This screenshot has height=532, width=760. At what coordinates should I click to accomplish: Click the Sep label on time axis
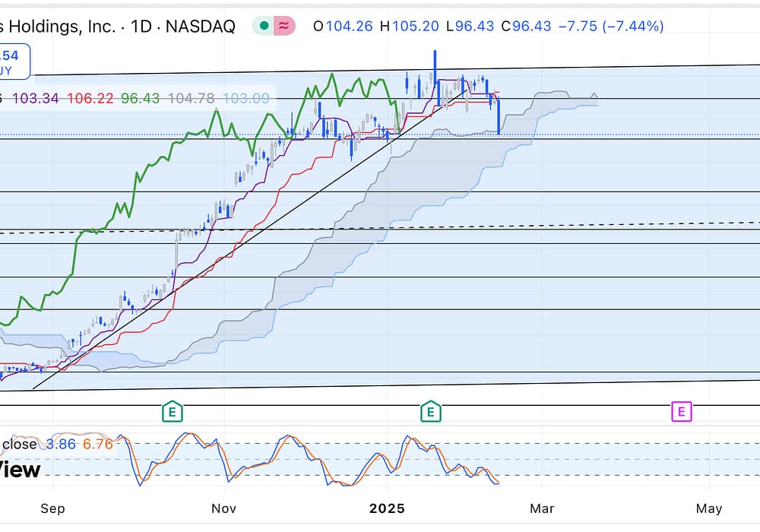pos(52,508)
